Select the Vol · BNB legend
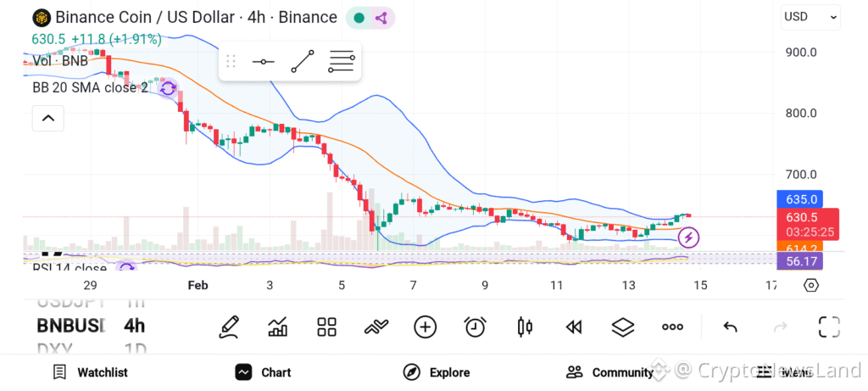This screenshot has height=391, width=868. coord(60,61)
